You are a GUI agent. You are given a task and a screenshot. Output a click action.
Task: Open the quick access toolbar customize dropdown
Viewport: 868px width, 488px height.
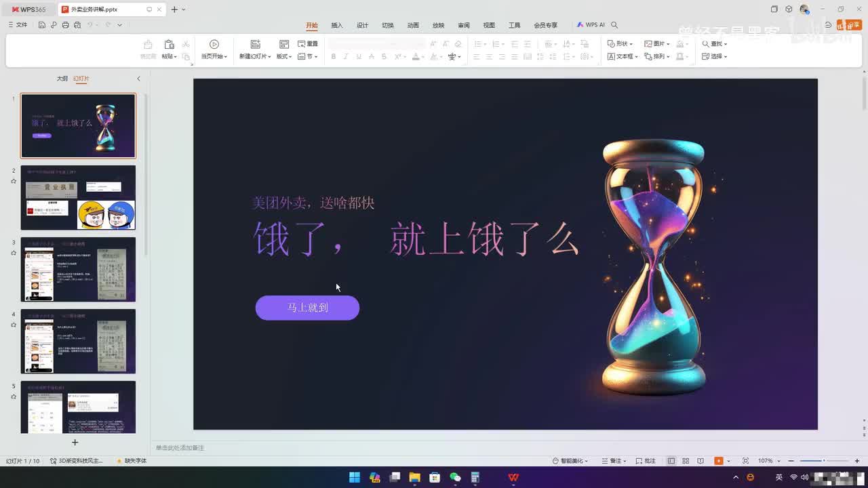pos(120,25)
